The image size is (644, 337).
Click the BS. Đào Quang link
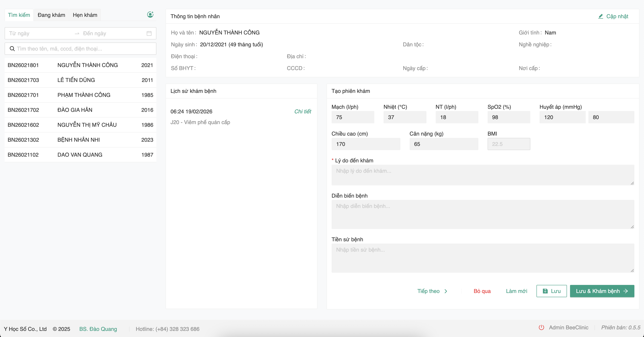point(98,329)
